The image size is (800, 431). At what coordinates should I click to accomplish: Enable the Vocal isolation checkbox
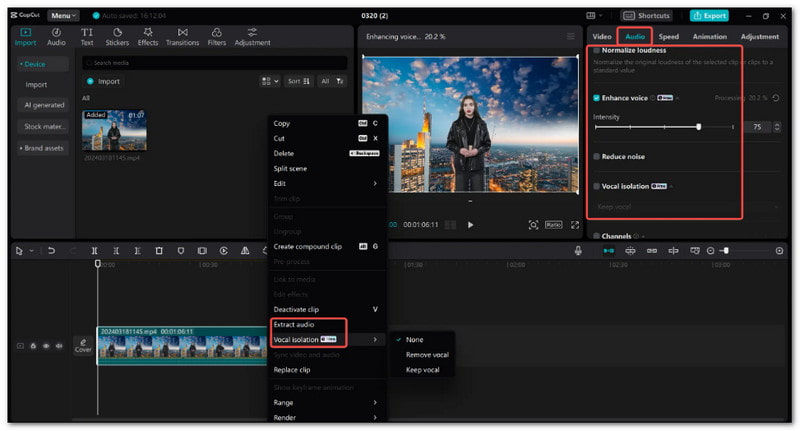tap(596, 186)
